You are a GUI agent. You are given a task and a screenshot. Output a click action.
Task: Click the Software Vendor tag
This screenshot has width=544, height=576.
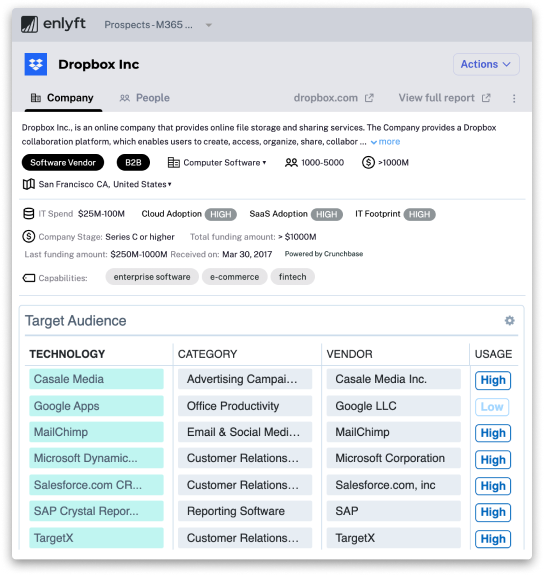63,163
